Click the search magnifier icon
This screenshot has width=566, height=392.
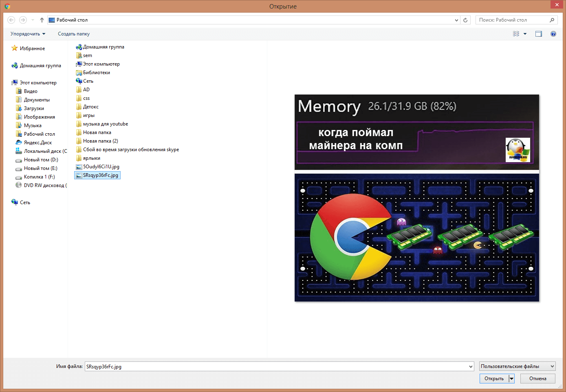click(x=552, y=20)
